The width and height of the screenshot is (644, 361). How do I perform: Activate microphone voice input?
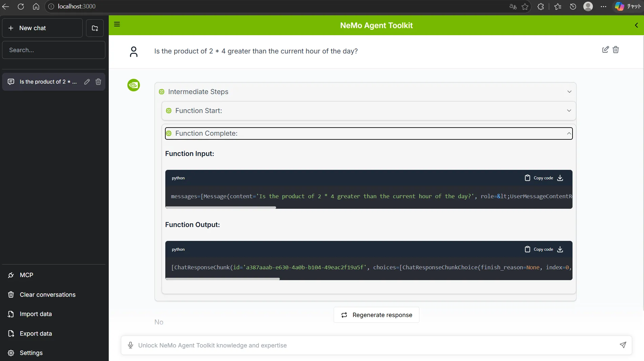coord(130,345)
